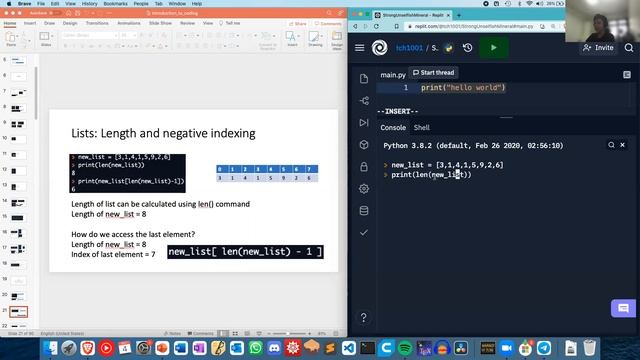Open the Animations ribbon tab in PowerPoint
Screen dimensions: 640x360
click(129, 23)
